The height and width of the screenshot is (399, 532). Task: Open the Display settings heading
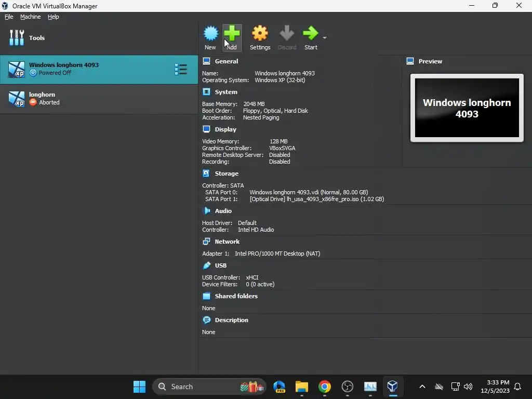[x=225, y=129]
